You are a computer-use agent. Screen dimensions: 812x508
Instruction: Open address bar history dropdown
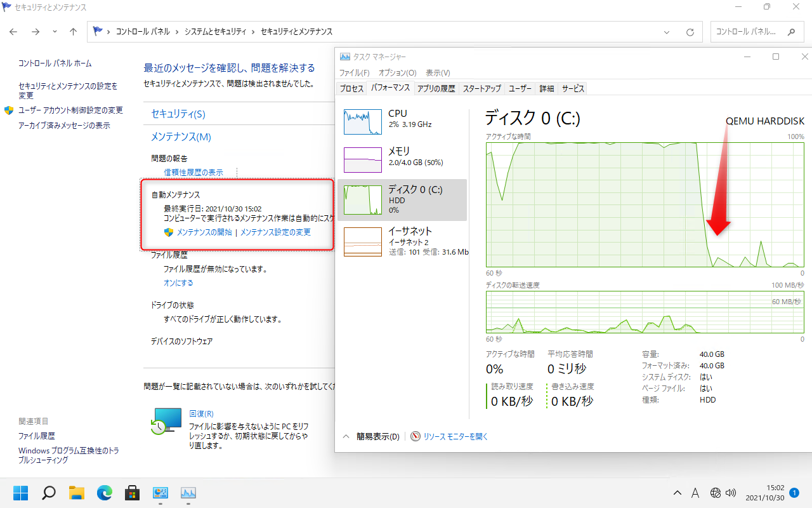pyautogui.click(x=666, y=32)
